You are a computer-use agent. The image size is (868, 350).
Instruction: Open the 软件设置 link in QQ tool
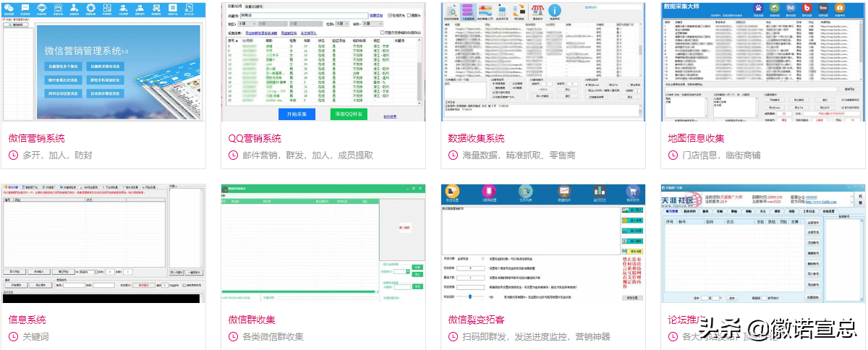[x=390, y=116]
